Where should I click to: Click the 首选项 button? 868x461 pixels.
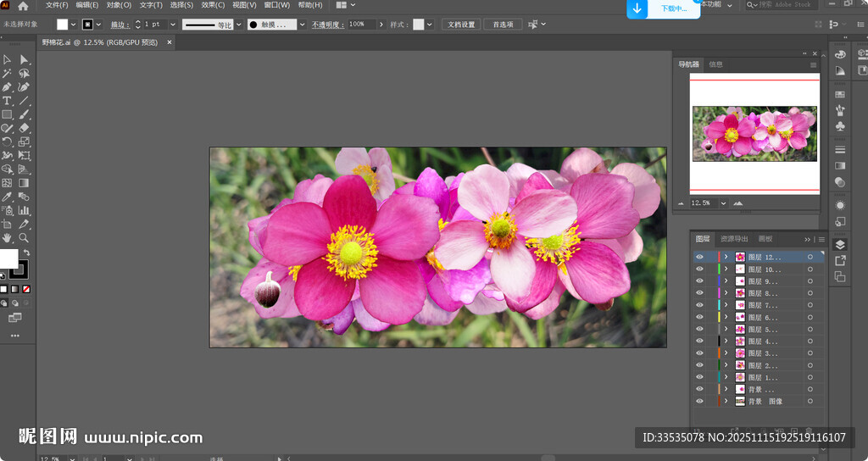click(503, 25)
